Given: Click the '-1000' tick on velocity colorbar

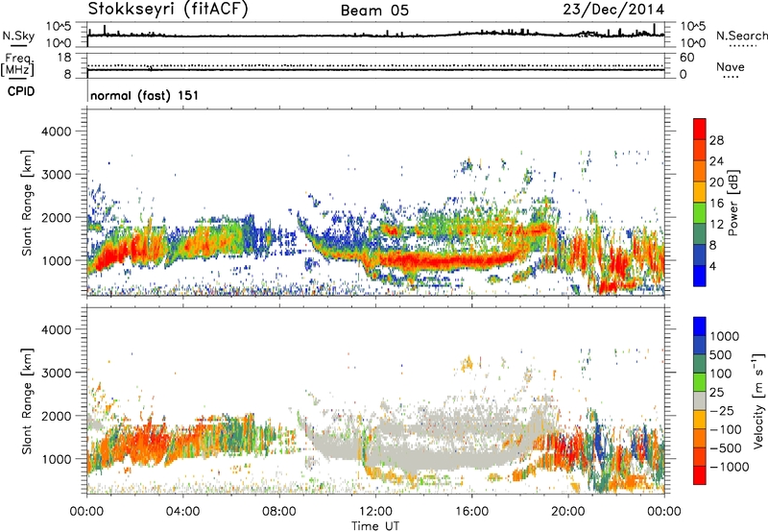Looking at the screenshot, I should (x=729, y=467).
